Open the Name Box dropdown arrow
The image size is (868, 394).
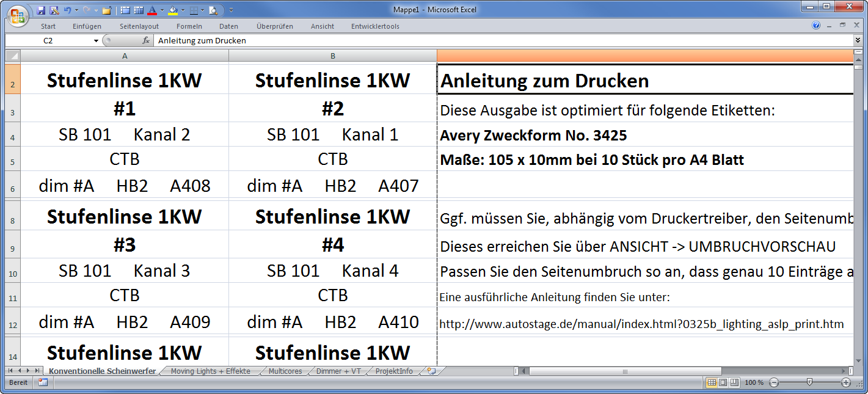click(96, 41)
